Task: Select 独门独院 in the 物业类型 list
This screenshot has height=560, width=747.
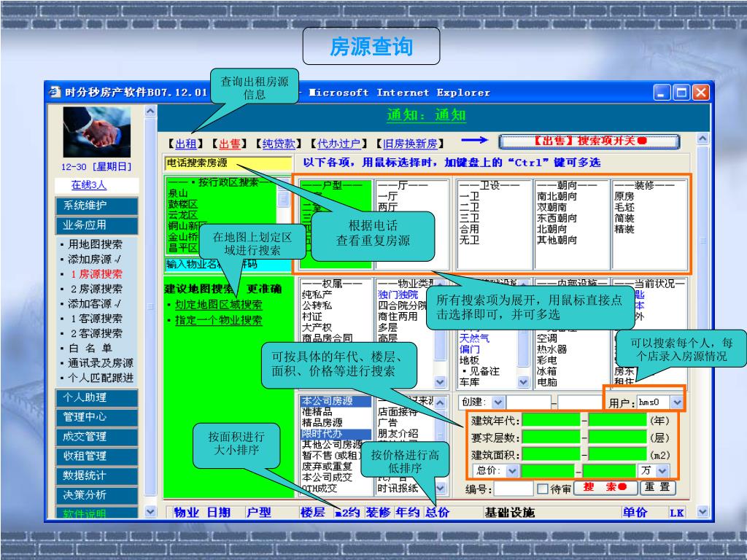Action: pyautogui.click(x=398, y=295)
